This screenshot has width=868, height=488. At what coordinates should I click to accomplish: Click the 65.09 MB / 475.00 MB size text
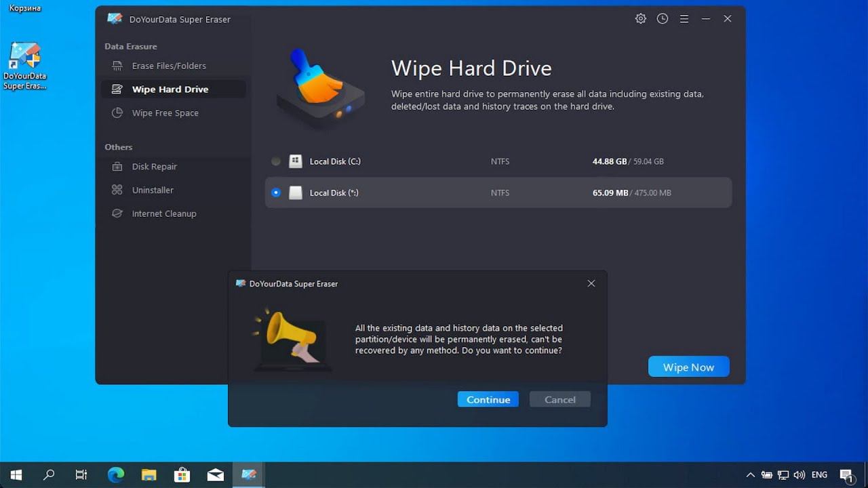632,193
